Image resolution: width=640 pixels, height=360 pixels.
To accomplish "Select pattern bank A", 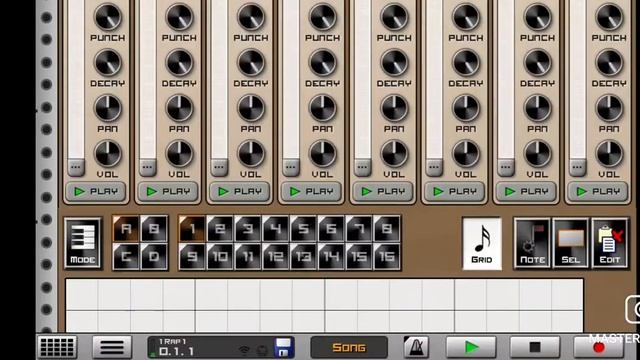I will pyautogui.click(x=126, y=229).
